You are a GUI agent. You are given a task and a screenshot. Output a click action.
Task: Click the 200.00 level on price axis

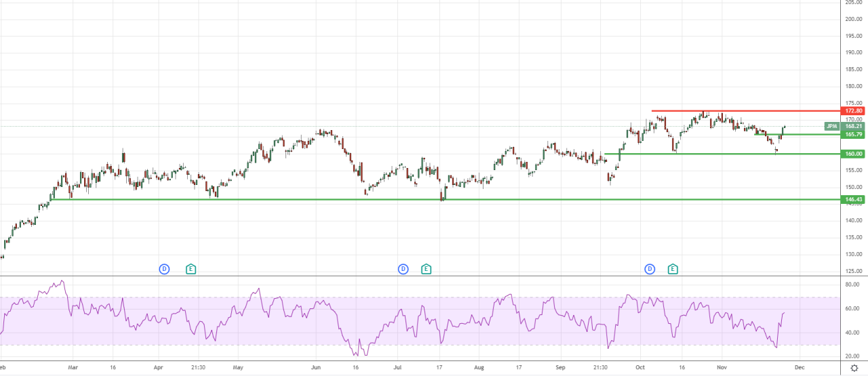pyautogui.click(x=853, y=19)
